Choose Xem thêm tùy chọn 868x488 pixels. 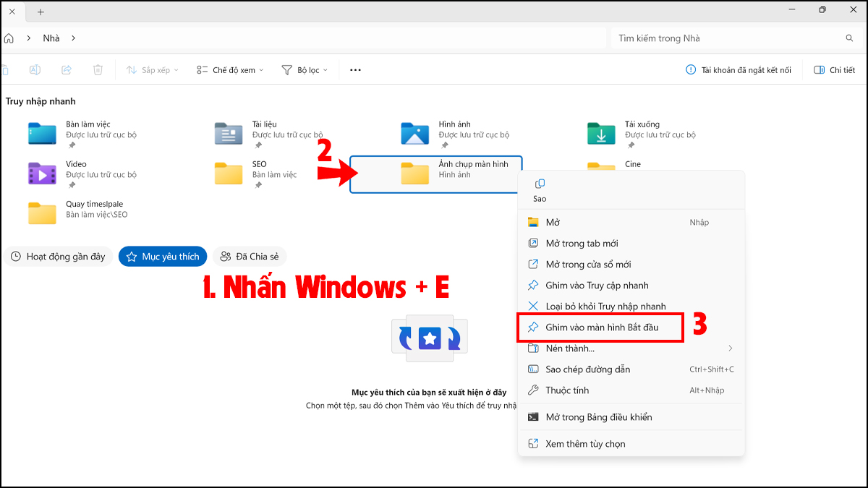(631, 444)
